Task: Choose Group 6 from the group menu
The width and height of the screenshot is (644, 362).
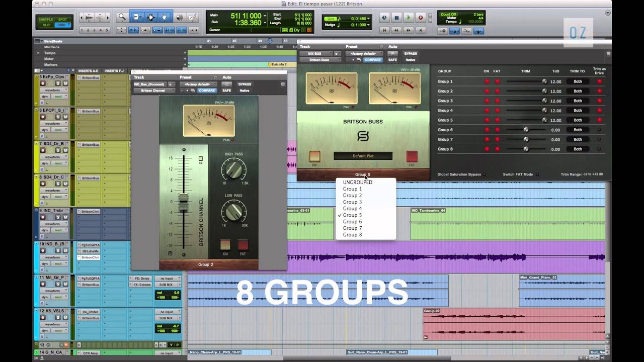Action: [x=366, y=222]
